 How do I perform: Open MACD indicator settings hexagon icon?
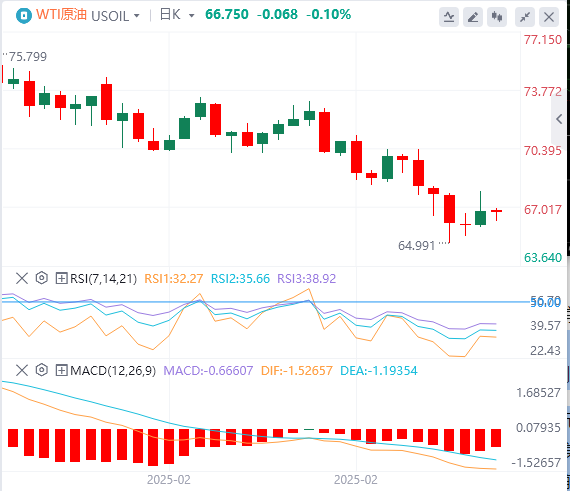click(x=42, y=370)
